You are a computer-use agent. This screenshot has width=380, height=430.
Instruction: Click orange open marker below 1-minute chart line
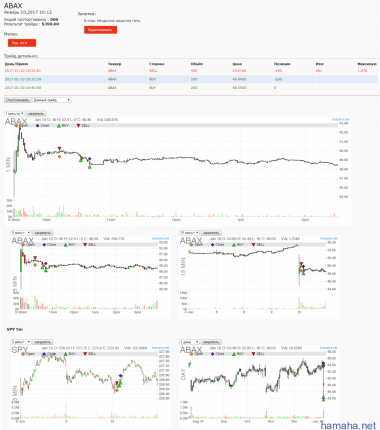pos(59,156)
